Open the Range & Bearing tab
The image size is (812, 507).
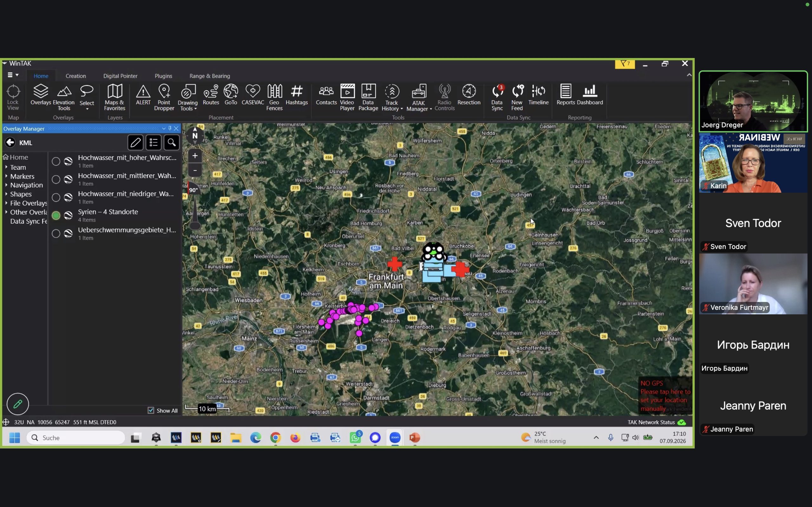tap(210, 76)
